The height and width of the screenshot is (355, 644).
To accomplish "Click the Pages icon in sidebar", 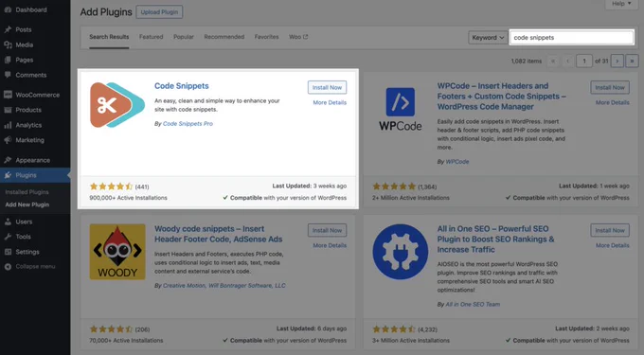I will (x=8, y=60).
